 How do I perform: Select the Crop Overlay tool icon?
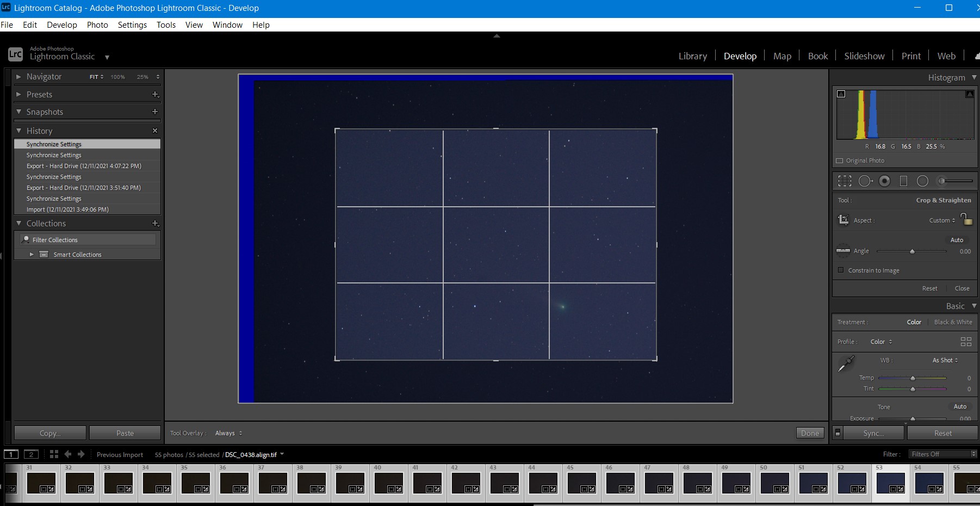[x=845, y=181]
